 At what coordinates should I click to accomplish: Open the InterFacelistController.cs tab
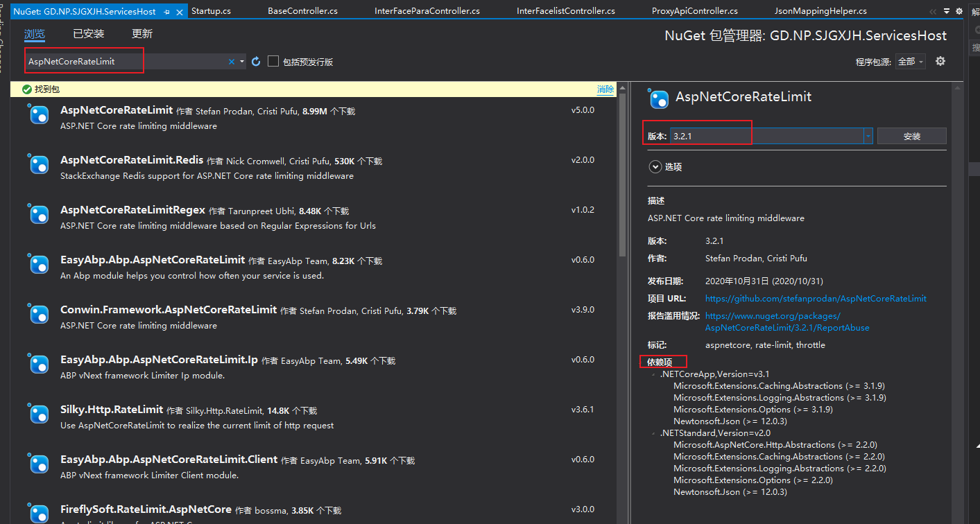pyautogui.click(x=565, y=11)
